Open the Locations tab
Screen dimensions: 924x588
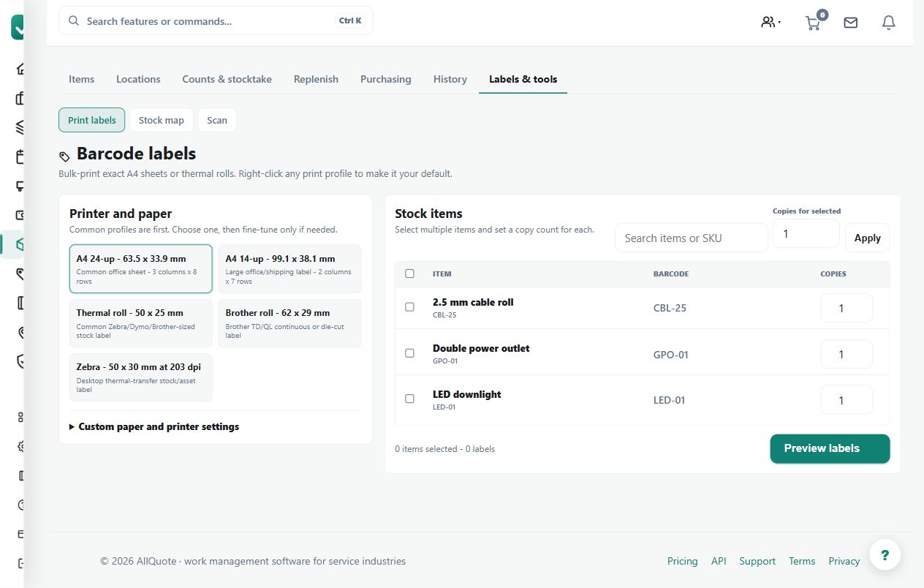coord(138,79)
